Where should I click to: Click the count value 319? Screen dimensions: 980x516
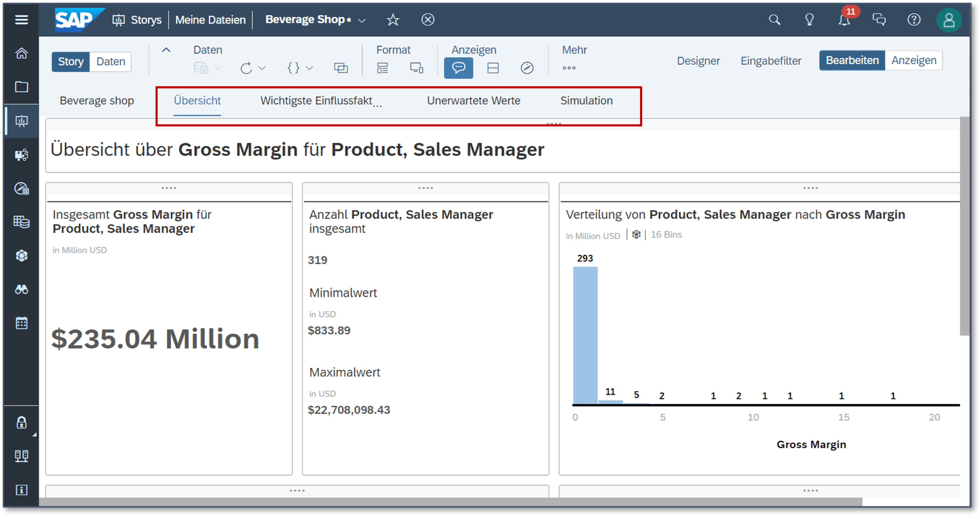[317, 260]
